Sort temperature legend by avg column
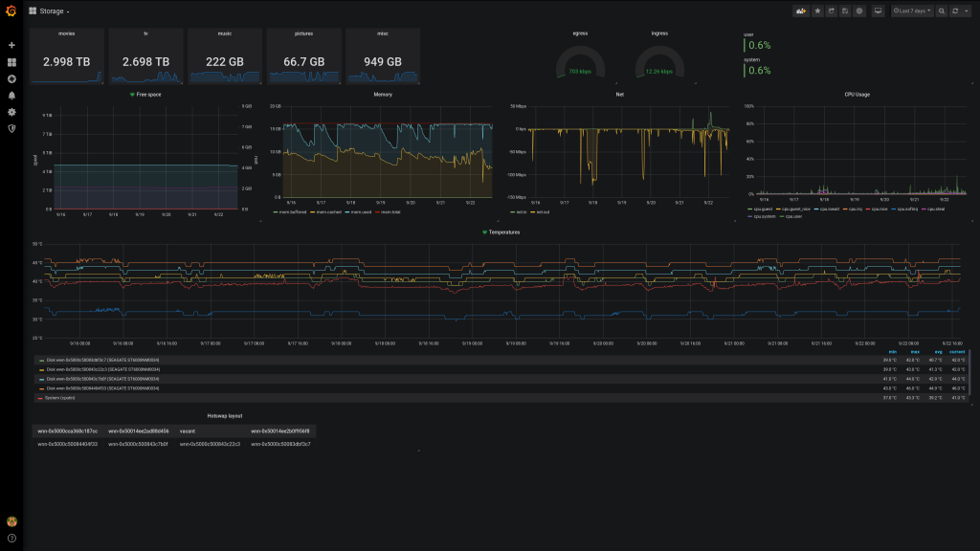 click(938, 352)
